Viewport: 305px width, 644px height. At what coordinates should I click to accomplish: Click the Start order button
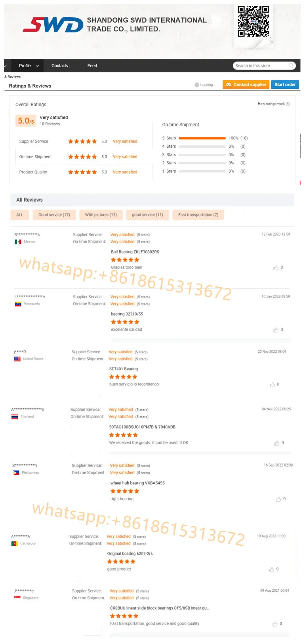[x=285, y=85]
